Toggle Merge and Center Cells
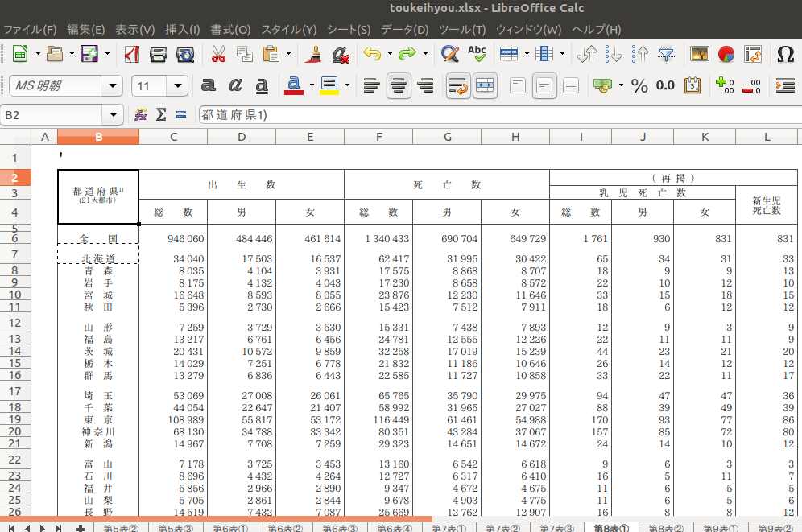The image size is (802, 532). tap(485, 85)
